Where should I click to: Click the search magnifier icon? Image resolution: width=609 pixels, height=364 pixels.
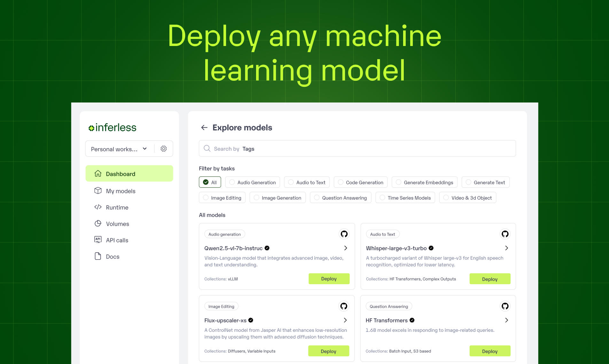click(x=207, y=148)
